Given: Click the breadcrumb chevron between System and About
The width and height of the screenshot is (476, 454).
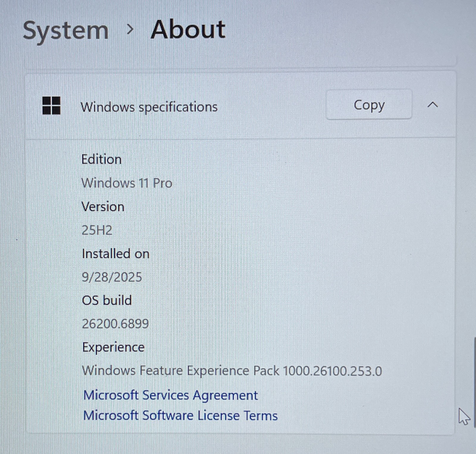Looking at the screenshot, I should tap(130, 29).
